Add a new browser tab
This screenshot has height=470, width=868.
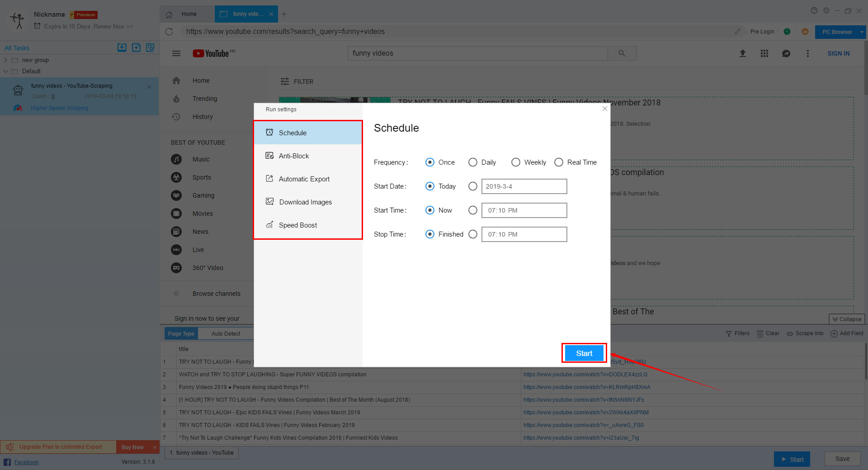[x=284, y=14]
